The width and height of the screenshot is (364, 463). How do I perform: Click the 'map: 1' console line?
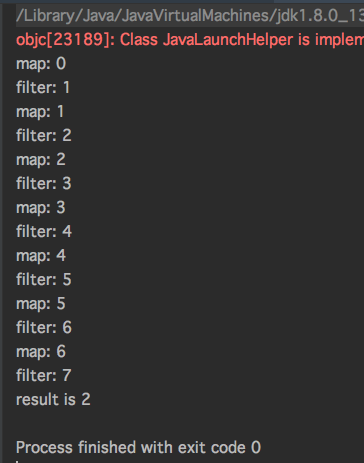coord(40,112)
